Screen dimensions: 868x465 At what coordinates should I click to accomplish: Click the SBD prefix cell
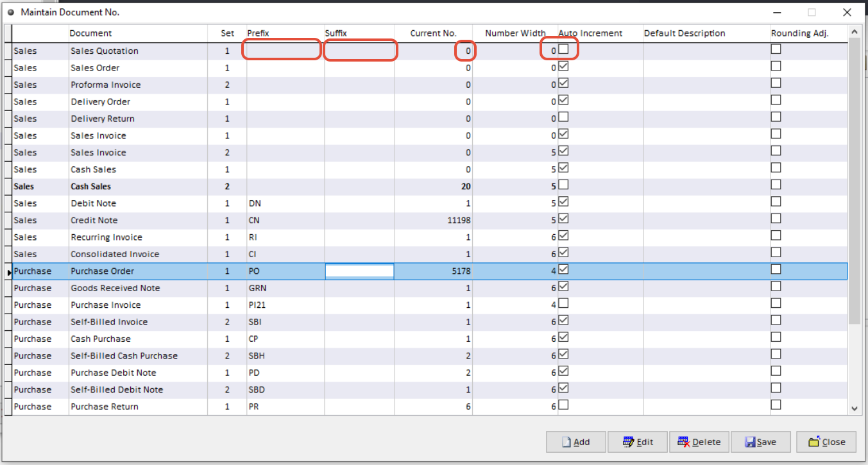[285, 390]
